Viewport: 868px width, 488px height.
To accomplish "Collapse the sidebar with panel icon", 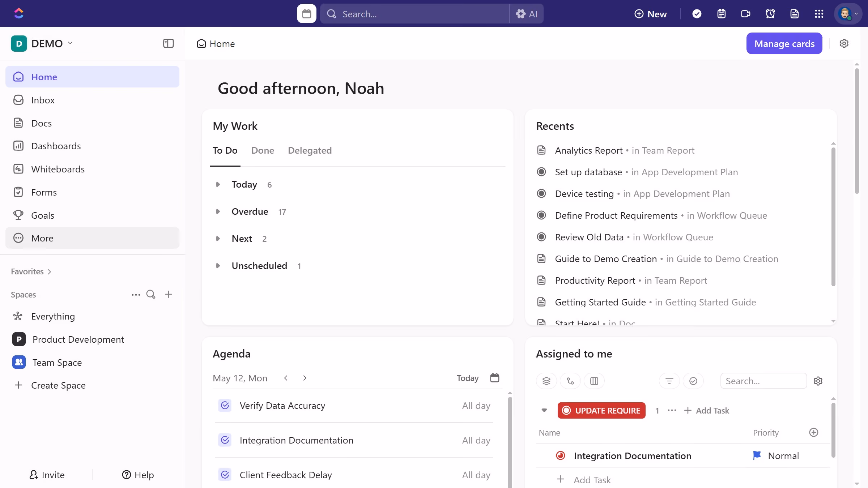I will point(168,43).
